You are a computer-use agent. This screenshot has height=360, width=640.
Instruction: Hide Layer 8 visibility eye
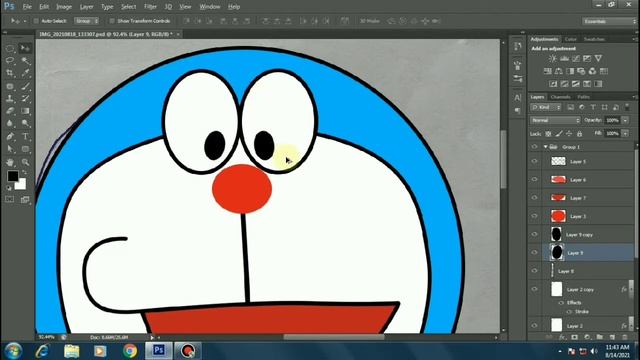tap(534, 271)
